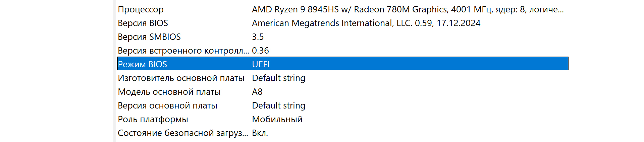
Task: Click the baseboard model value A8
Action: (x=257, y=92)
